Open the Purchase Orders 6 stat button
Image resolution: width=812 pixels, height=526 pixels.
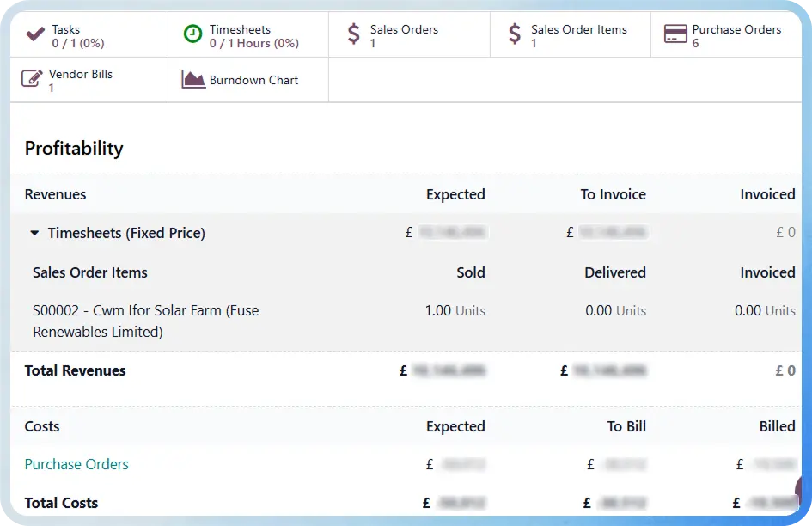[x=726, y=35]
